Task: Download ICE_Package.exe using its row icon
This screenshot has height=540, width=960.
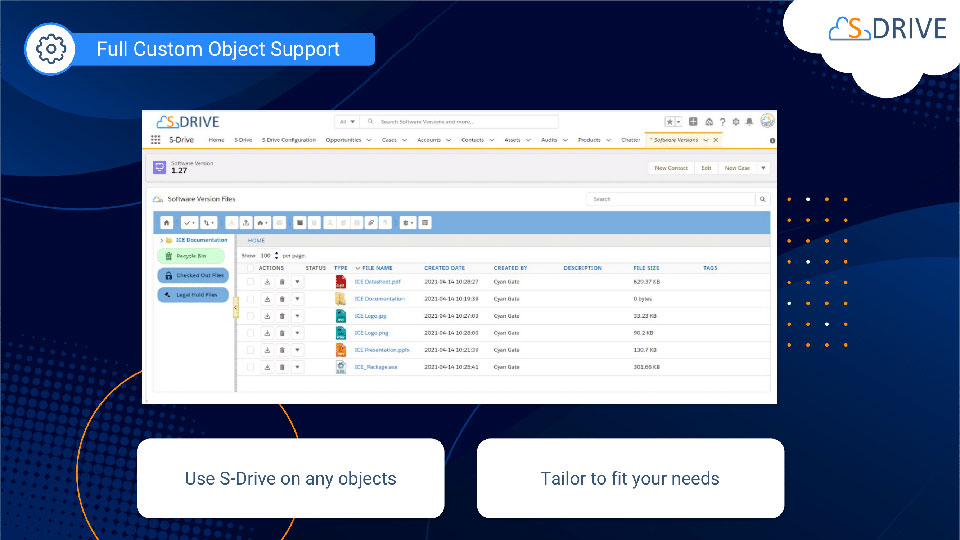Action: (x=267, y=367)
